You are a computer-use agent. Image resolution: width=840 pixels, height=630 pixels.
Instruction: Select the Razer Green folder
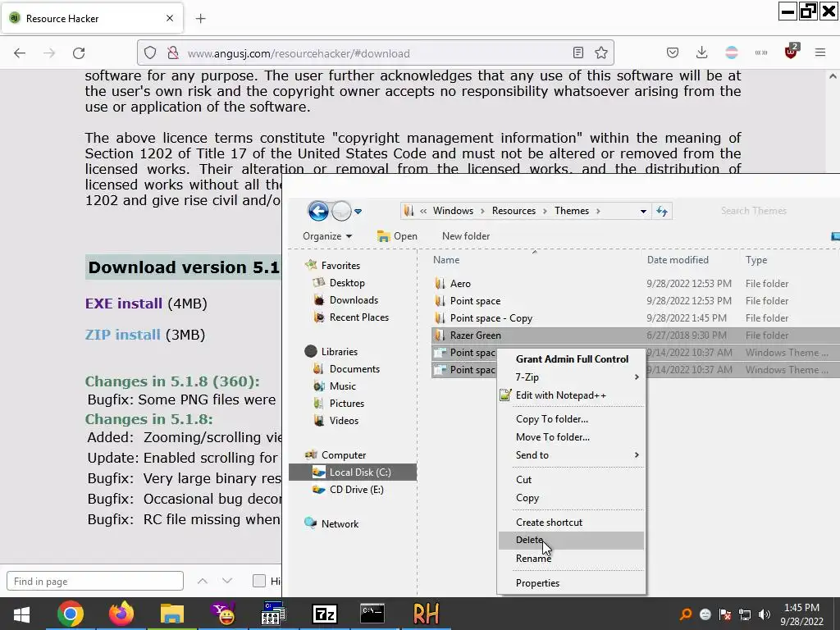[475, 336]
